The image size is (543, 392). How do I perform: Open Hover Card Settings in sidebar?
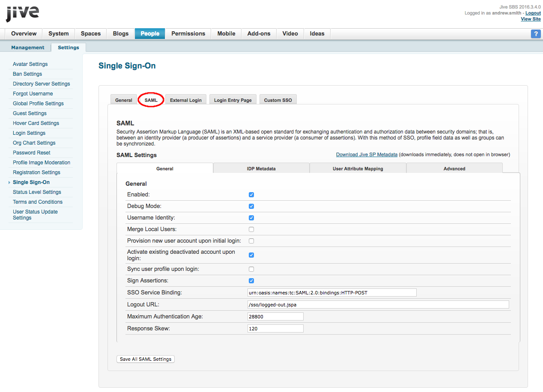36,123
